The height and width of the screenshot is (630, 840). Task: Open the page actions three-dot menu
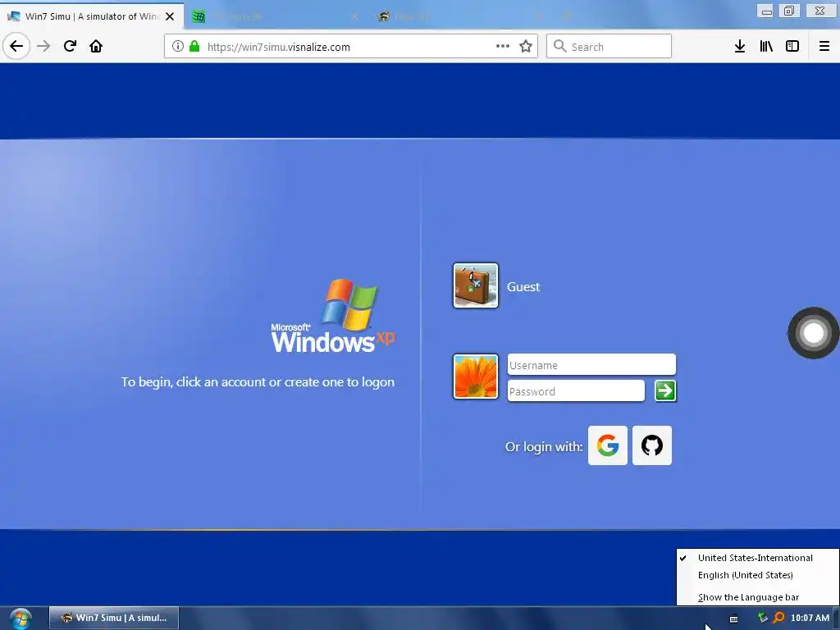503,46
